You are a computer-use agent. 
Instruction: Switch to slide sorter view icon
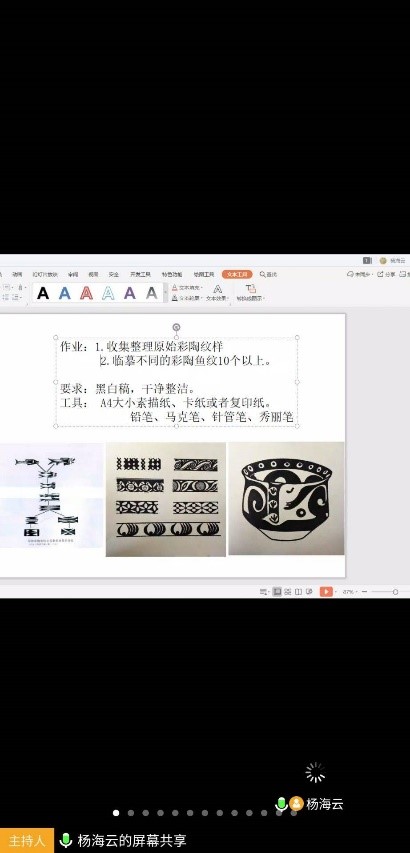[x=288, y=591]
